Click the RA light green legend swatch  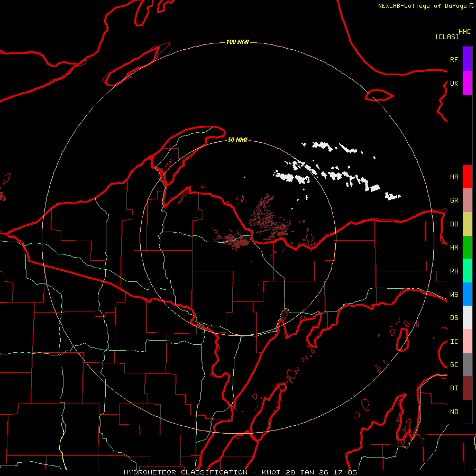click(x=467, y=271)
